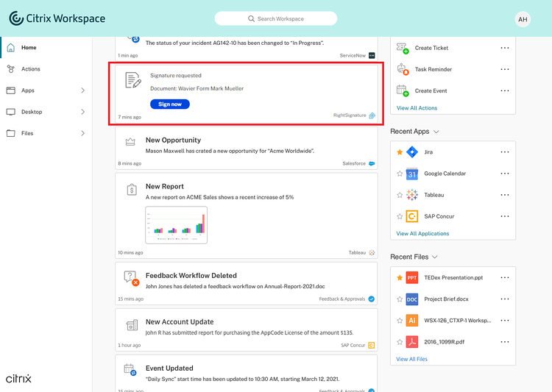Click the crown icon on New Opportunity card
The image size is (552, 392).
coord(130,142)
